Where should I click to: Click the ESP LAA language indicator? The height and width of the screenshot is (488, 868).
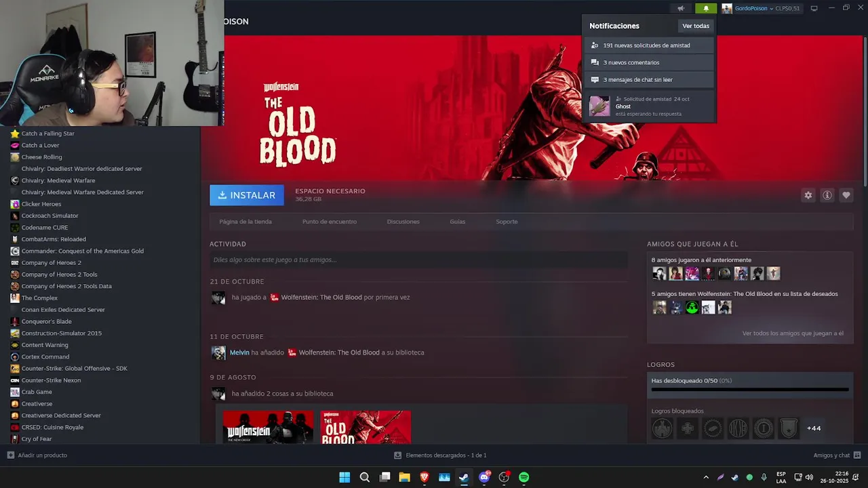tap(781, 477)
